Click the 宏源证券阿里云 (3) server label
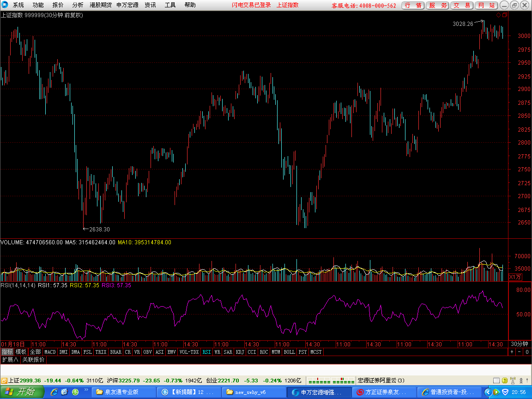532x399 pixels. pyautogui.click(x=381, y=381)
